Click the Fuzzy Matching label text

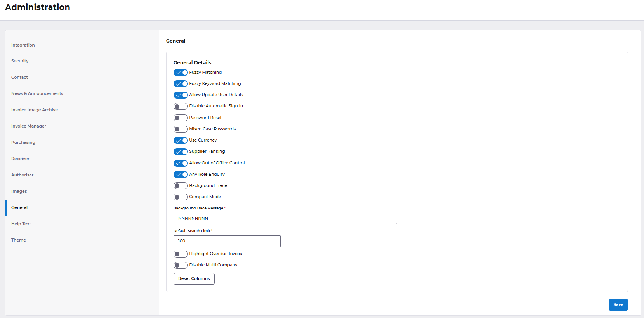point(205,72)
